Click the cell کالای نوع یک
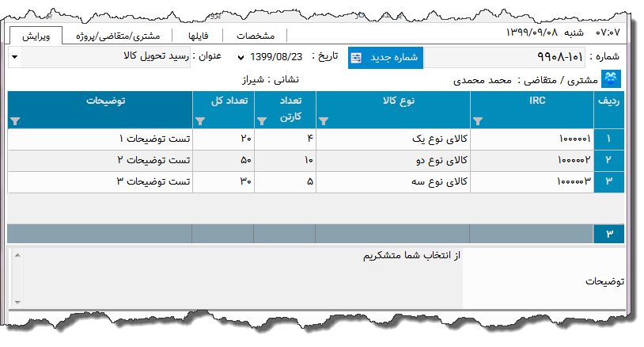Viewport: 644px width, 347px height. coord(393,139)
